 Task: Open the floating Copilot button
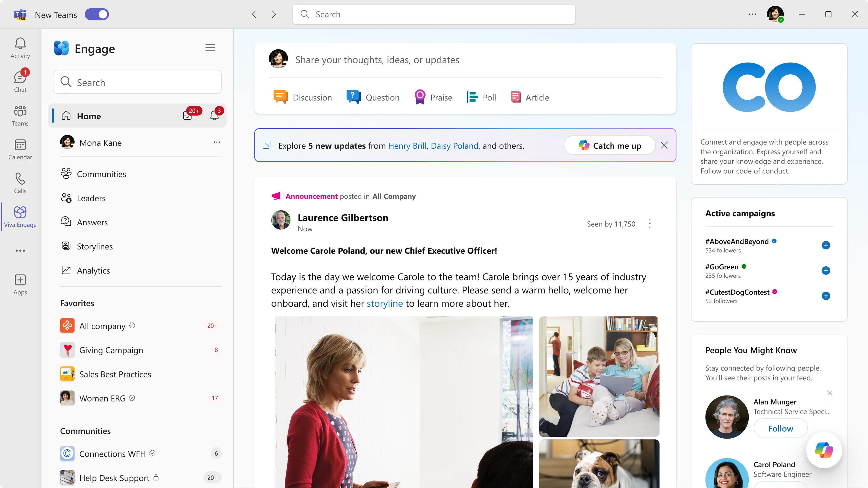click(824, 450)
